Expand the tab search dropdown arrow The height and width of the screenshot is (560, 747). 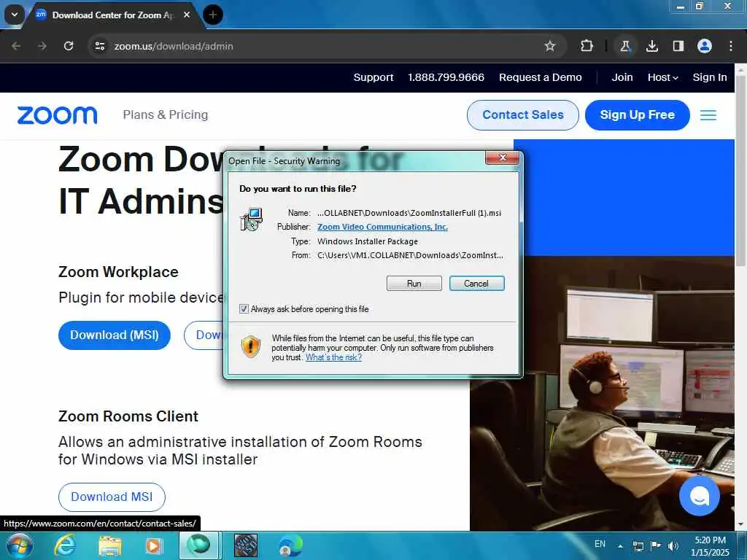[15, 15]
